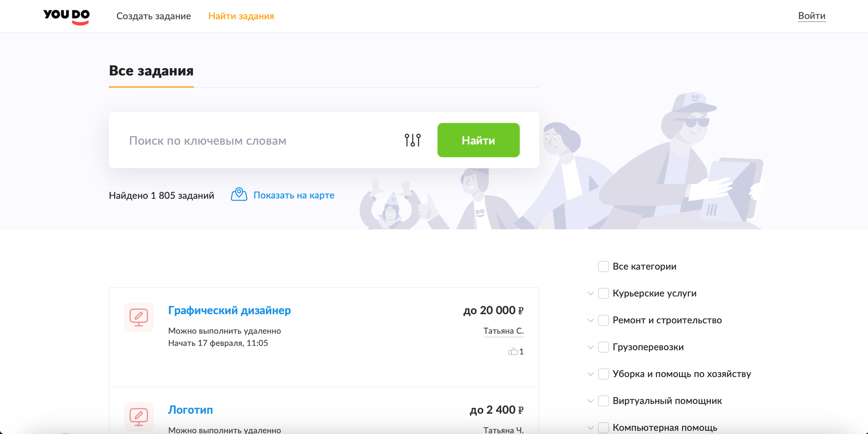Click the Виртуальный помощник label
This screenshot has width=868, height=434.
coord(667,401)
